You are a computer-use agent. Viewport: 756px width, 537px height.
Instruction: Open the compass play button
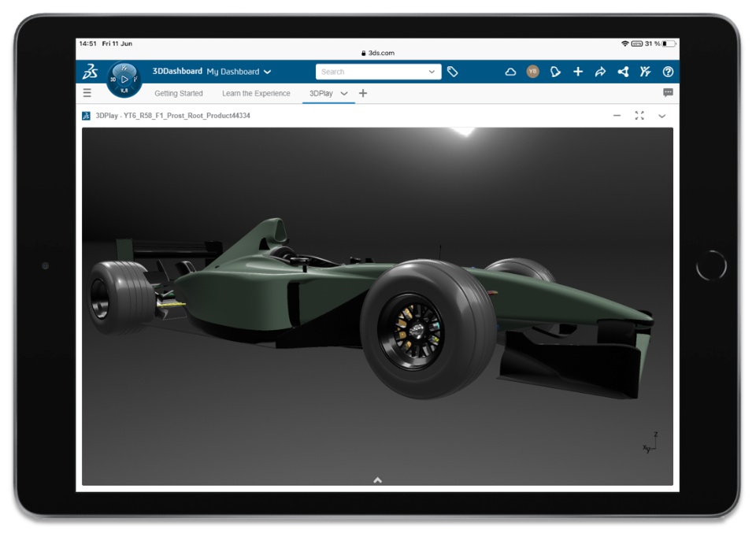click(x=124, y=80)
